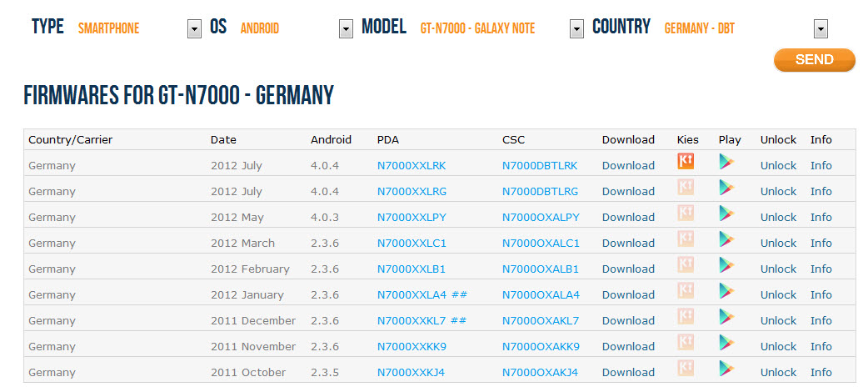The height and width of the screenshot is (392, 868).
Task: Open Info for N7000XXLA4 row
Action: (x=821, y=295)
